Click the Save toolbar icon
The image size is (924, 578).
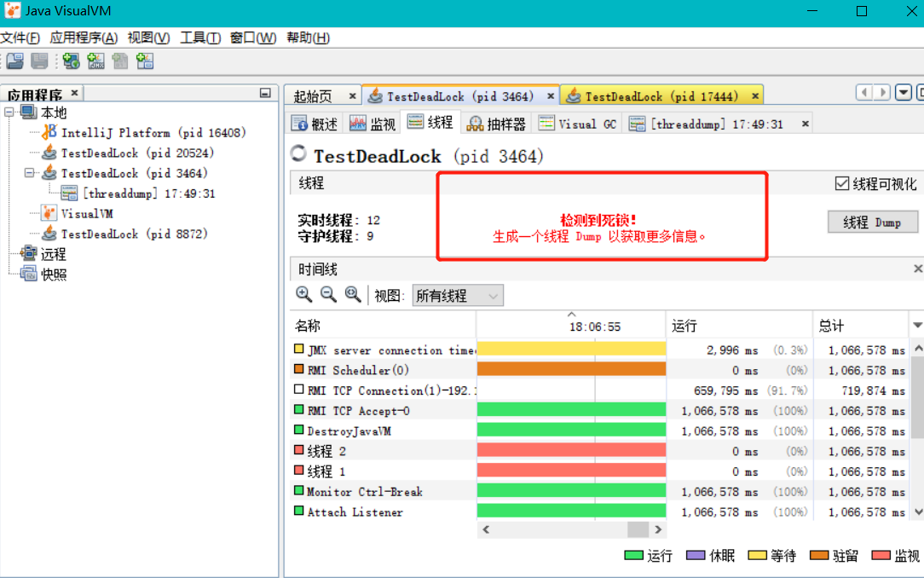pos(39,61)
